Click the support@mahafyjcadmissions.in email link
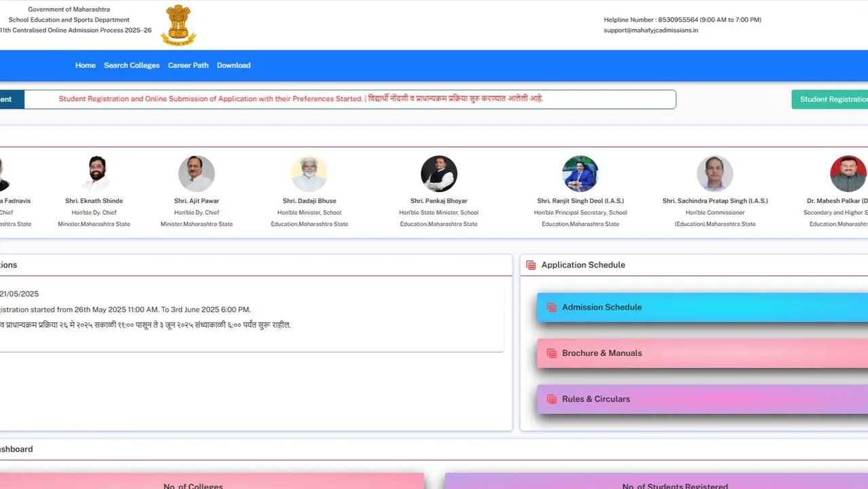The width and height of the screenshot is (868, 489). tap(649, 30)
